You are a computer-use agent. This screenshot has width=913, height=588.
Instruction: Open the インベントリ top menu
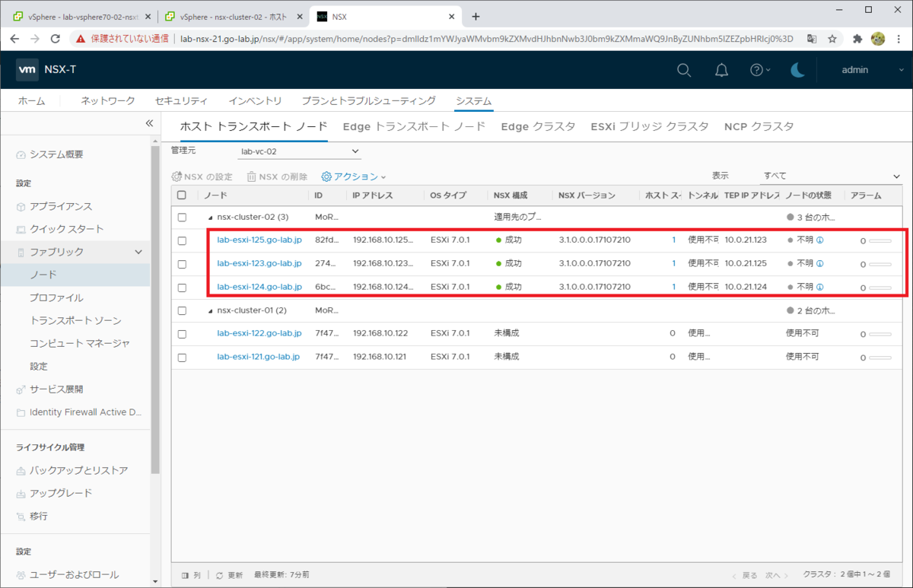tap(255, 100)
